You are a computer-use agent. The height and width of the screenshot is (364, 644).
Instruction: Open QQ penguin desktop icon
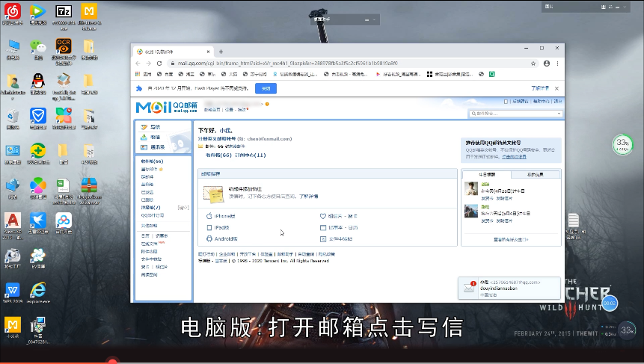tap(38, 81)
